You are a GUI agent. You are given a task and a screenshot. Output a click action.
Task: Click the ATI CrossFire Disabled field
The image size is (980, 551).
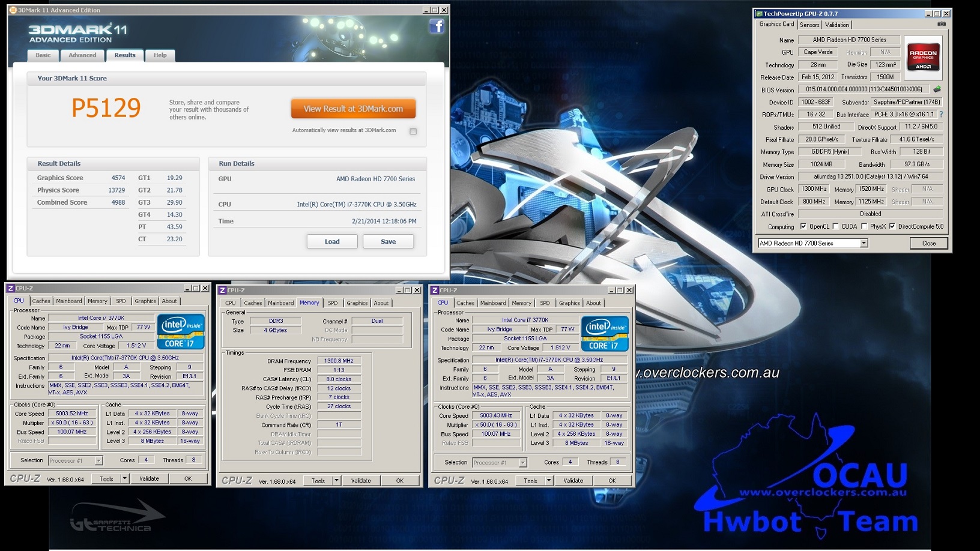click(x=870, y=214)
